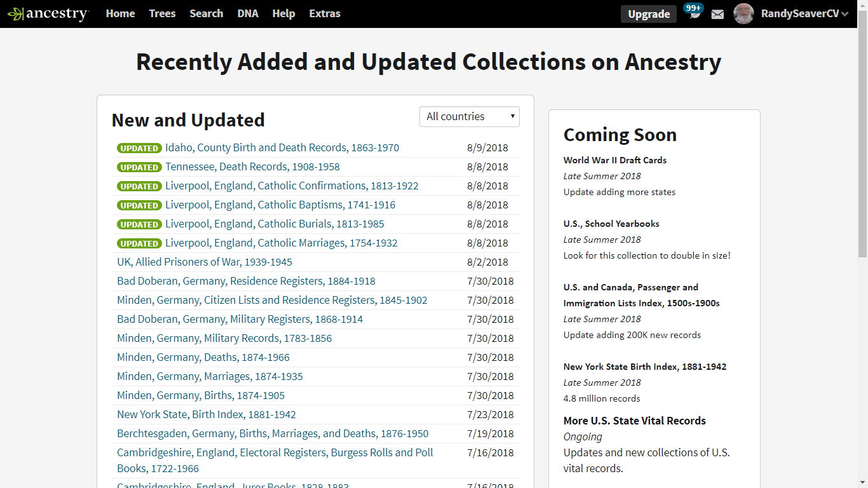This screenshot has height=488, width=868.
Task: Open Liverpool England Catholic Baptisms collection
Action: [x=280, y=205]
